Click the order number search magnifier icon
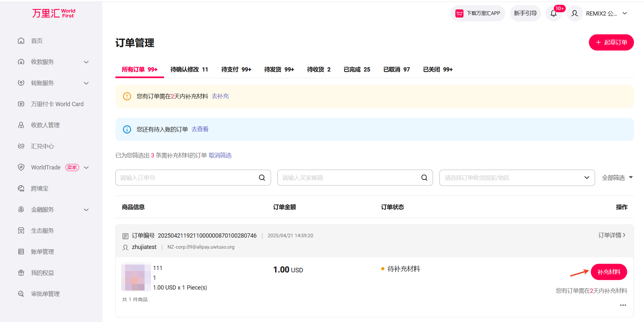 pyautogui.click(x=262, y=178)
